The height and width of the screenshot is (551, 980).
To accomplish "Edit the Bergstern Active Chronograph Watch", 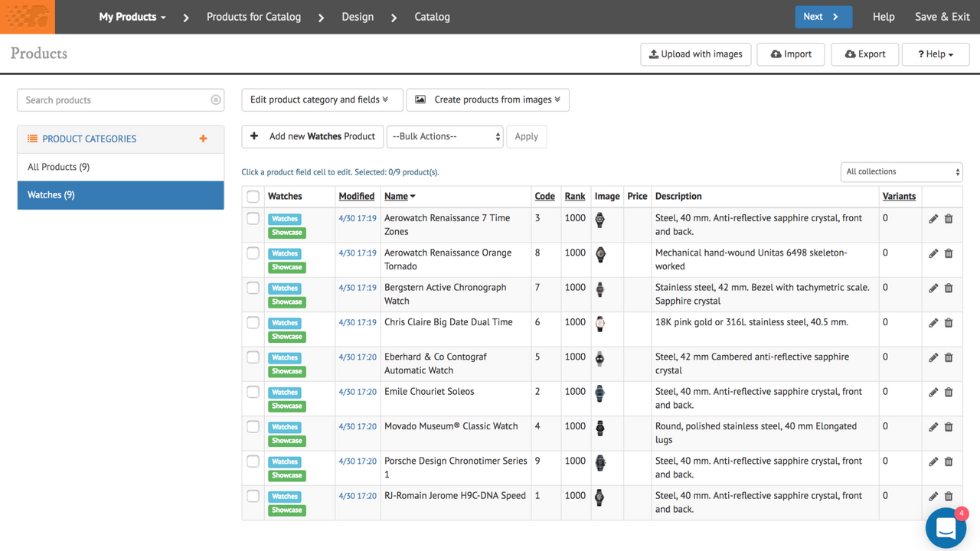I will point(933,288).
